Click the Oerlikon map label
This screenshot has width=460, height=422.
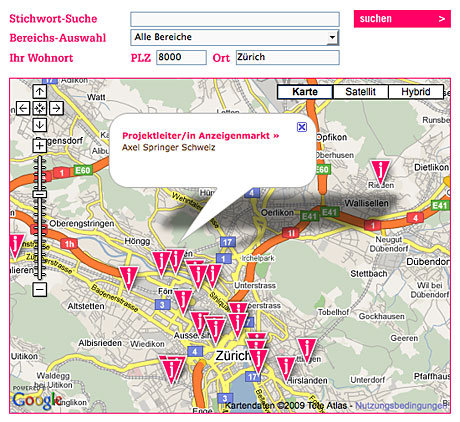[x=277, y=212]
